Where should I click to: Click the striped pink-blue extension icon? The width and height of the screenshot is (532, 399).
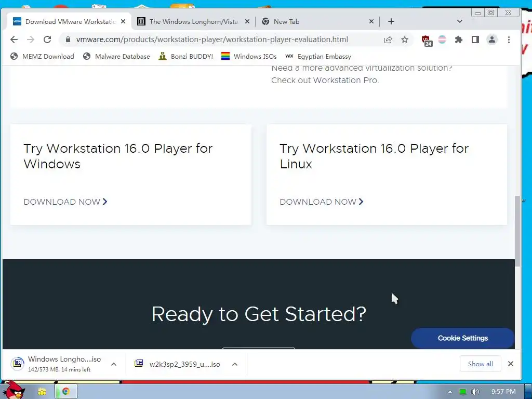pos(442,39)
